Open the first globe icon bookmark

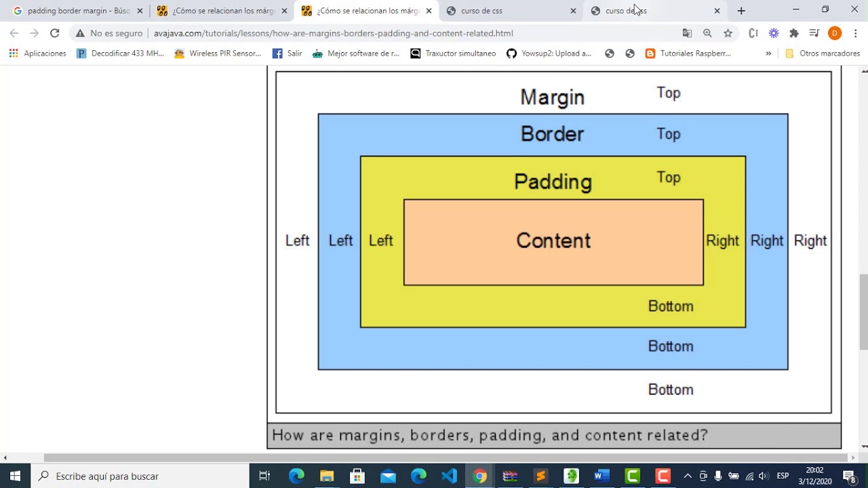tap(610, 54)
